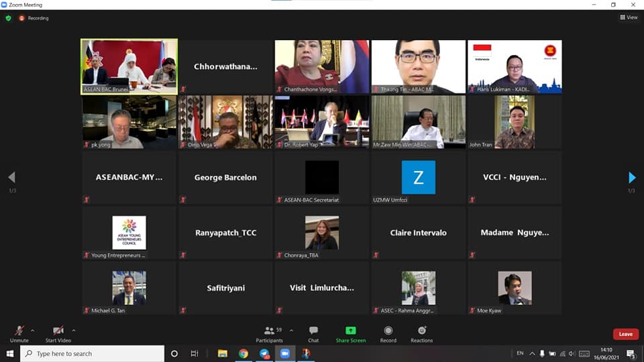Expand the arrow next to Participants
Image resolution: width=644 pixels, height=362 pixels.
pos(291,330)
